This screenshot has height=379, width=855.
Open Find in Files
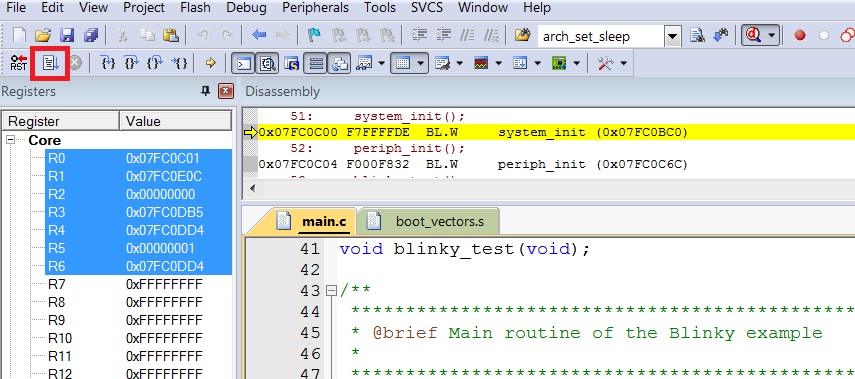522,36
